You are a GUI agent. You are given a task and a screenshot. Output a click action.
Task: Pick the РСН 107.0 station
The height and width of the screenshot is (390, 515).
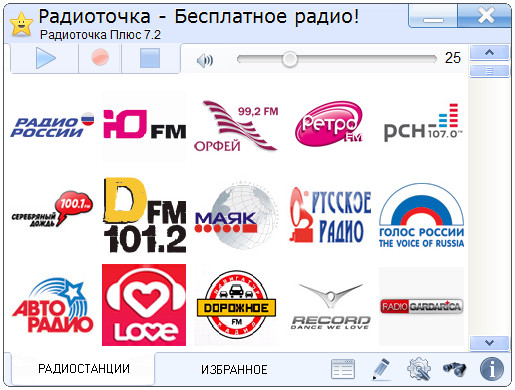click(x=423, y=122)
